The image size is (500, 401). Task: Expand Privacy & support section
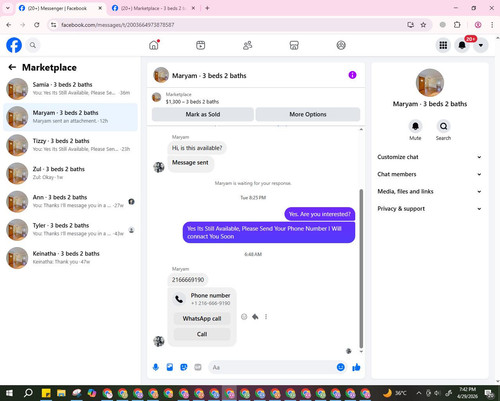point(429,209)
